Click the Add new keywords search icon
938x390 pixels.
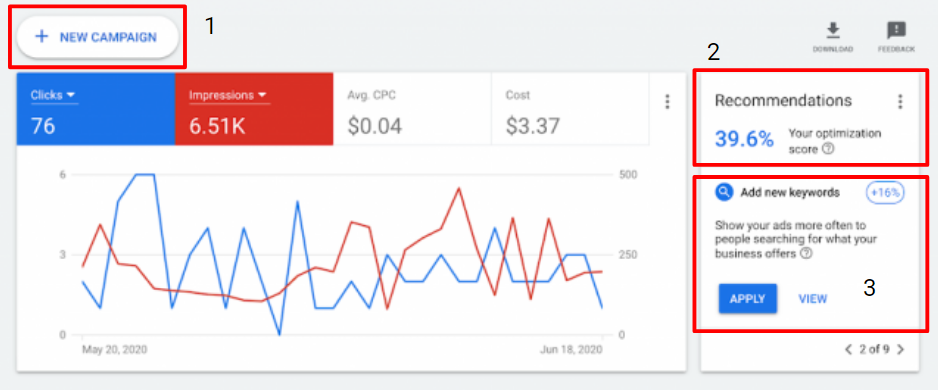pos(724,192)
